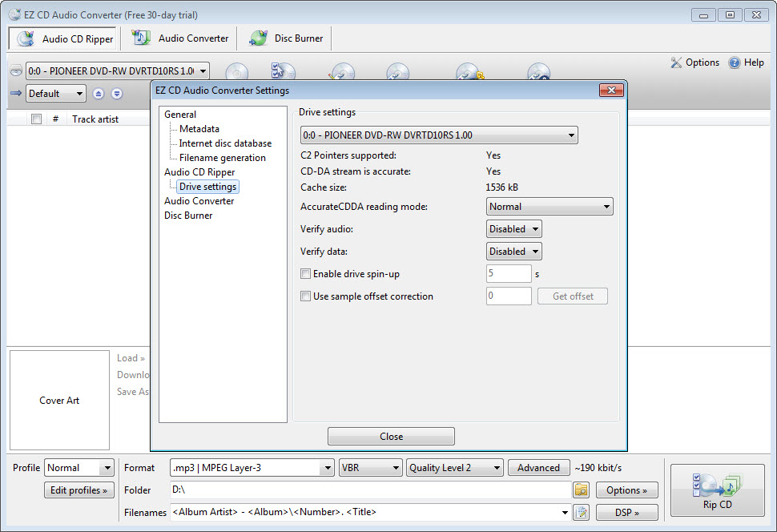Click the Folder path field showing D:\
Image resolution: width=777 pixels, height=532 pixels.
point(370,490)
